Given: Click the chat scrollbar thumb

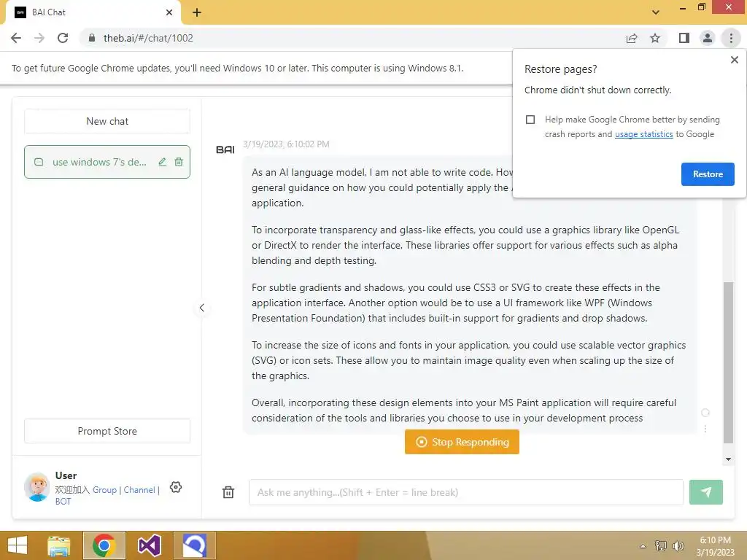Looking at the screenshot, I should (x=728, y=362).
